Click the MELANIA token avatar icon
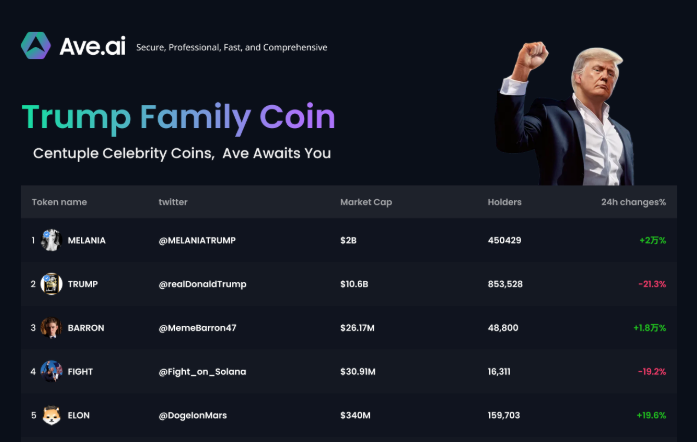This screenshot has width=697, height=442. point(51,241)
